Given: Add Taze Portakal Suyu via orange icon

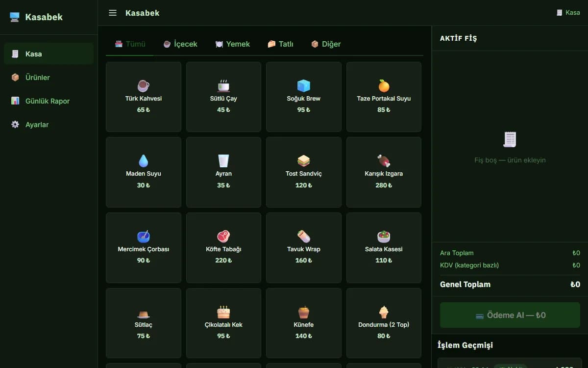Looking at the screenshot, I should click(x=384, y=86).
